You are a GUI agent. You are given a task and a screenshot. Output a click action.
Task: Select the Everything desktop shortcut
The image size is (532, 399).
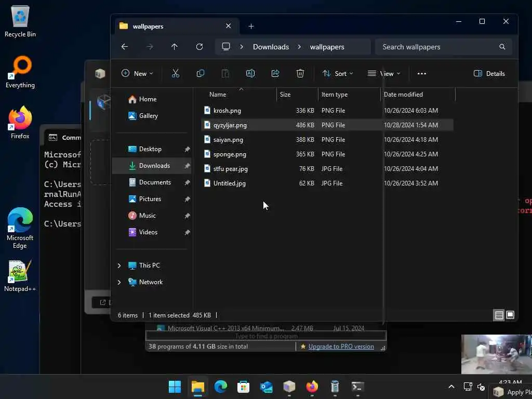tap(20, 72)
